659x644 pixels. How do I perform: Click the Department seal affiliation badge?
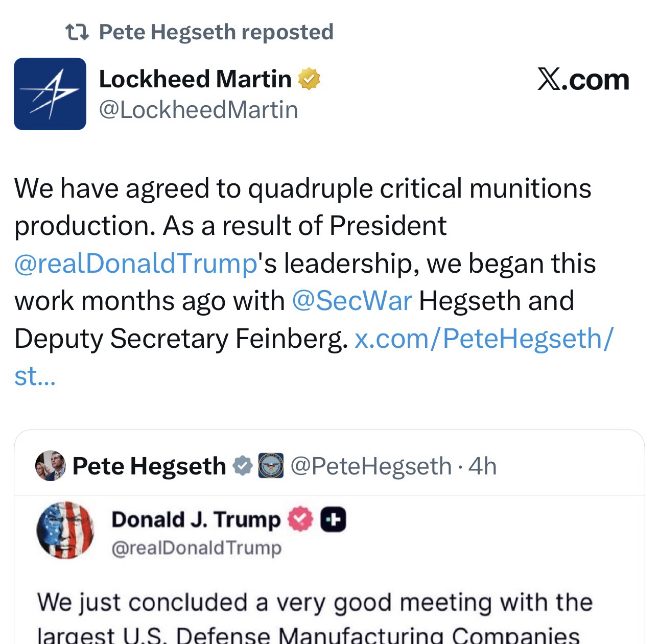coord(271,466)
